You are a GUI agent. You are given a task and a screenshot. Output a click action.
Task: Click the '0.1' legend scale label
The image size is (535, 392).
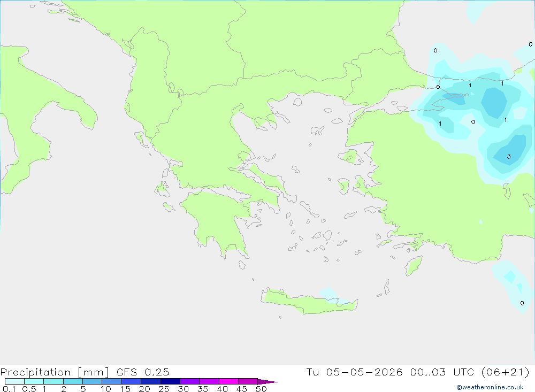(9, 389)
